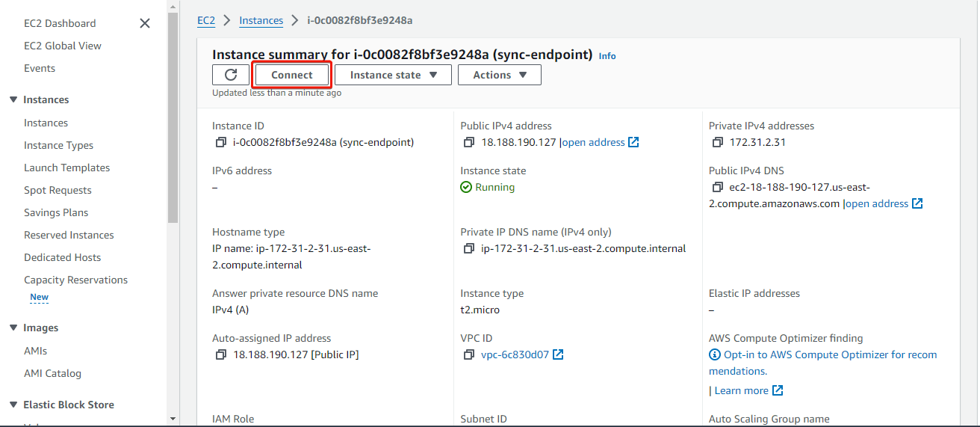This screenshot has width=980, height=427.
Task: Copy private IPv4 address 172.31.2.31
Action: click(x=717, y=142)
